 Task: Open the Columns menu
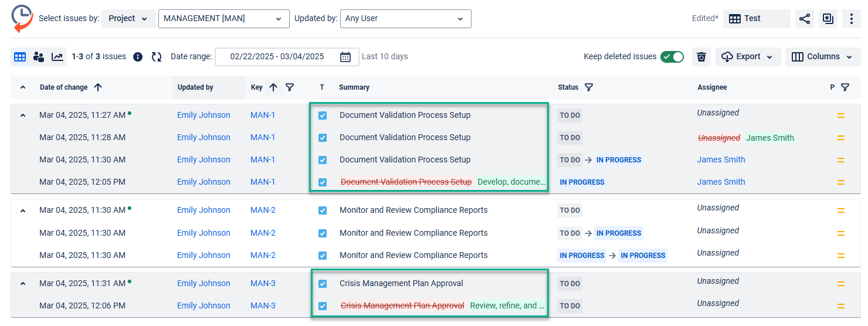[x=823, y=57]
